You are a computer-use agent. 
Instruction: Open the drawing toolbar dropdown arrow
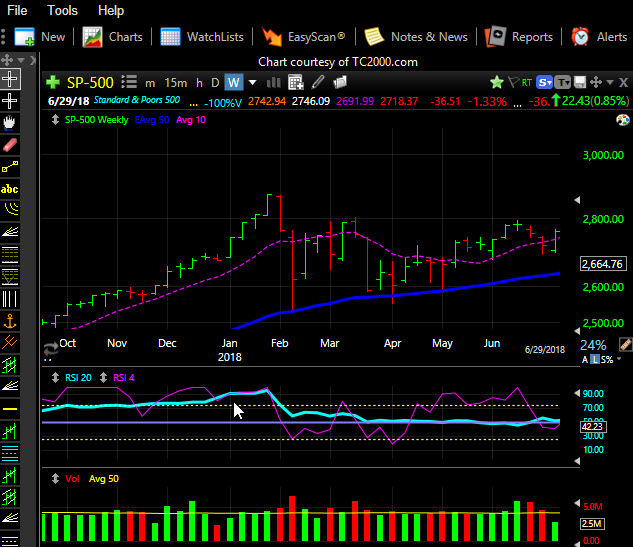21,61
